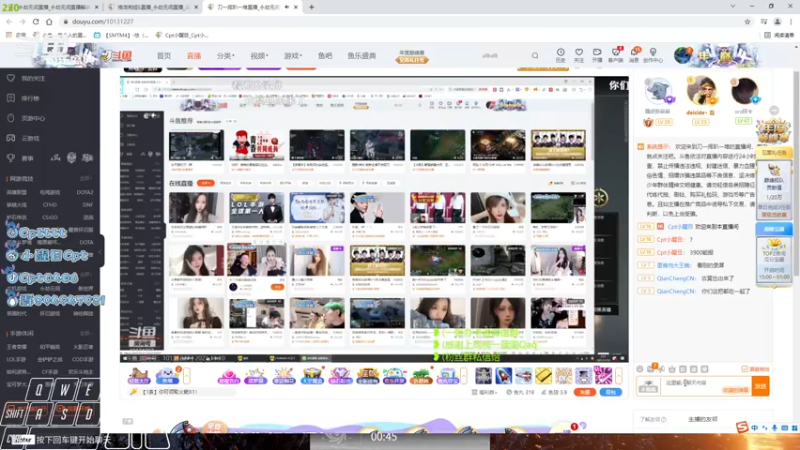
Task: Open a new browser tab with plus button
Action: (x=311, y=7)
